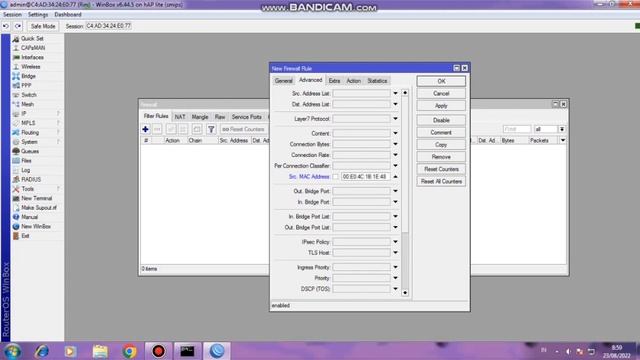Click the filter funnel icon in Firewall window

click(211, 129)
